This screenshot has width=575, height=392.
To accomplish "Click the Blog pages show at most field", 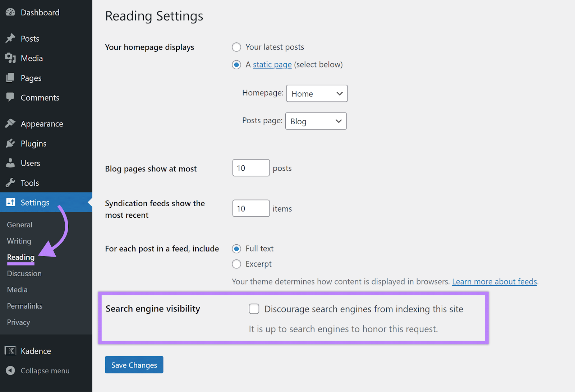I will (250, 168).
